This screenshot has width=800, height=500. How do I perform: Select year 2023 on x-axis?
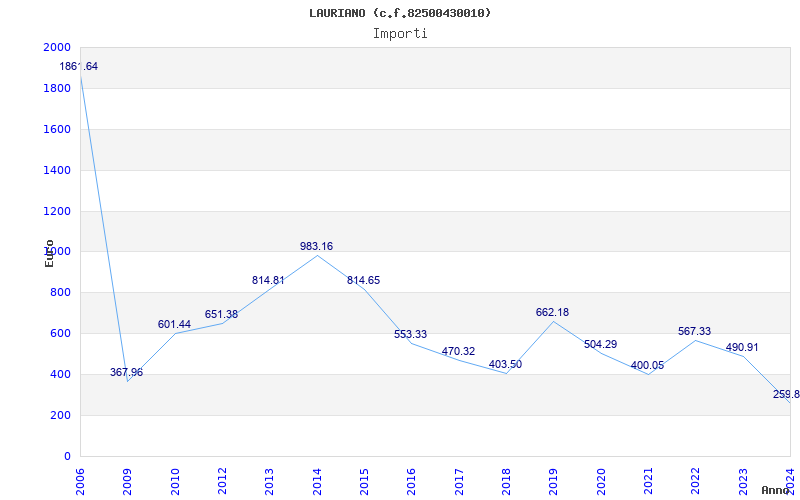click(743, 481)
